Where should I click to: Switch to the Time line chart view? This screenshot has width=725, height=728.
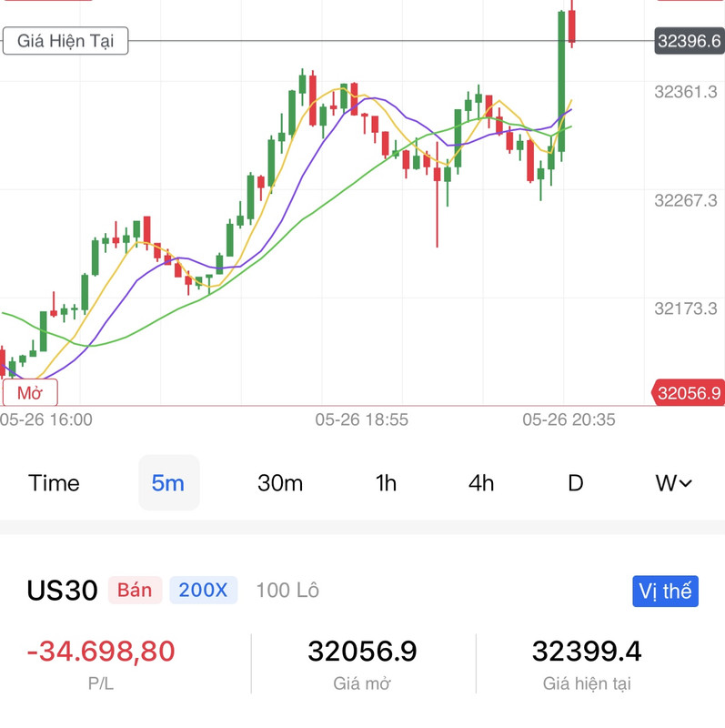click(54, 483)
